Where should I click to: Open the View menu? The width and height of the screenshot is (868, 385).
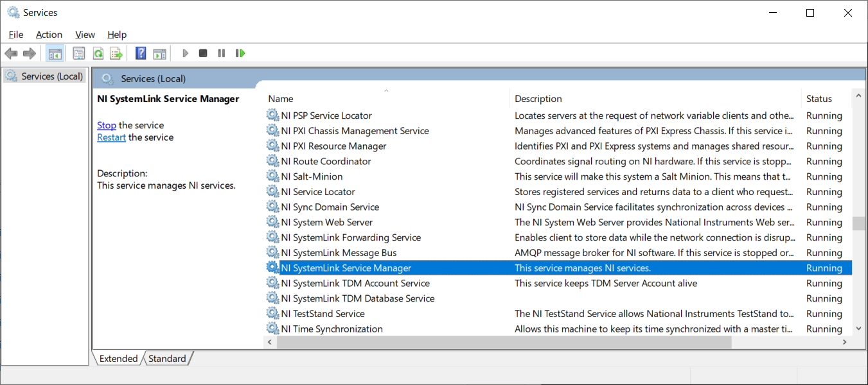[85, 35]
